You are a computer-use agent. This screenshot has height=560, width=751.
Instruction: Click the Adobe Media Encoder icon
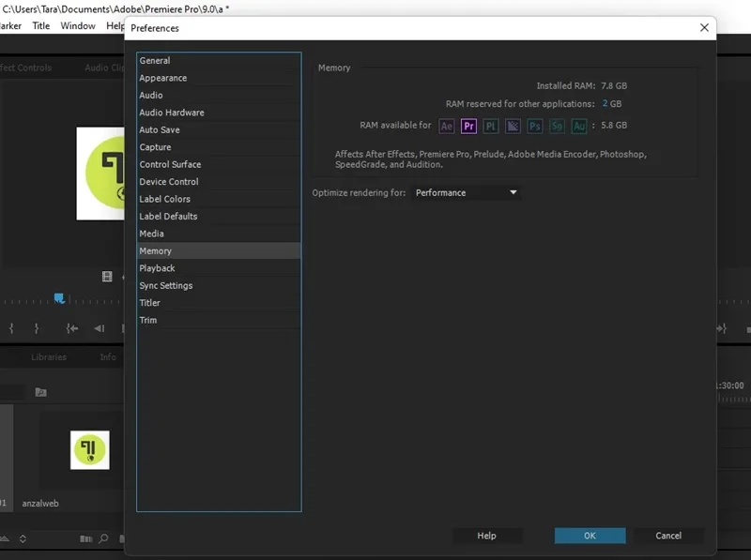[513, 126]
